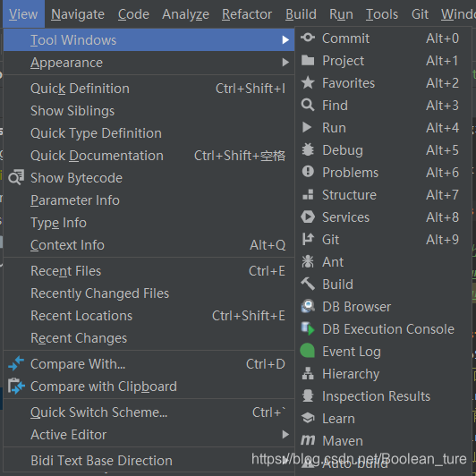Select the Compare with Clipboard icon
The image size is (476, 476).
(x=16, y=387)
